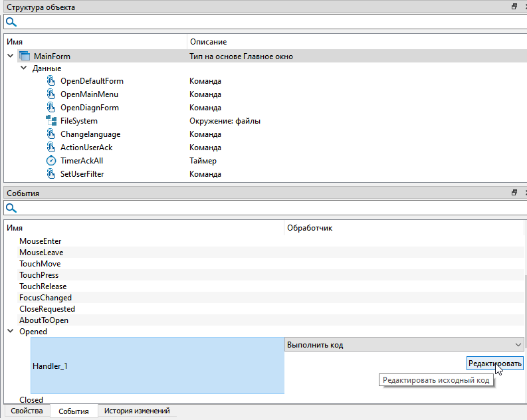527x420 pixels.
Task: Click the Changelanguage command icon
Action: pos(51,134)
